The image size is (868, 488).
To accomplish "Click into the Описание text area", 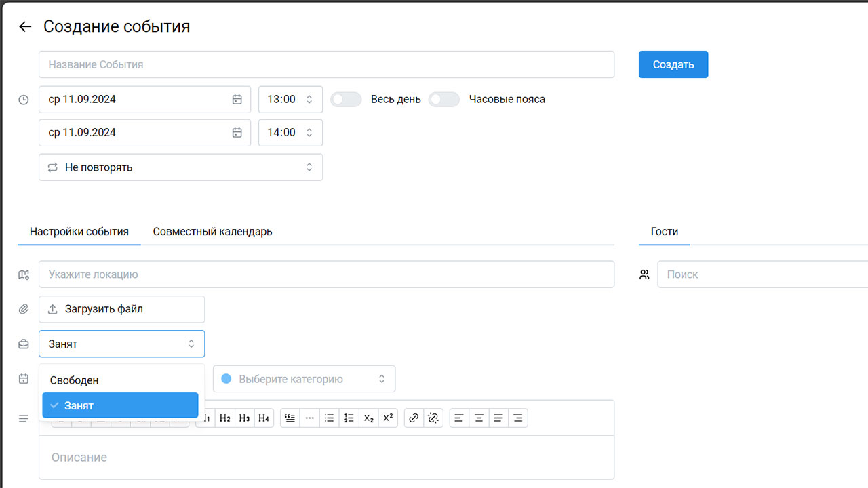I will 327,457.
